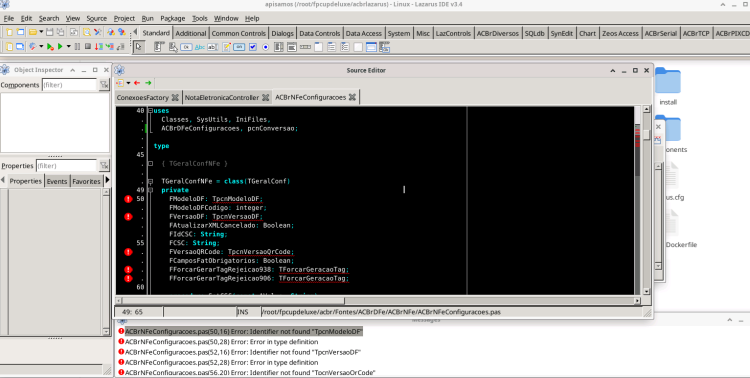Open the Package menu
The image size is (750, 378).
(x=173, y=18)
